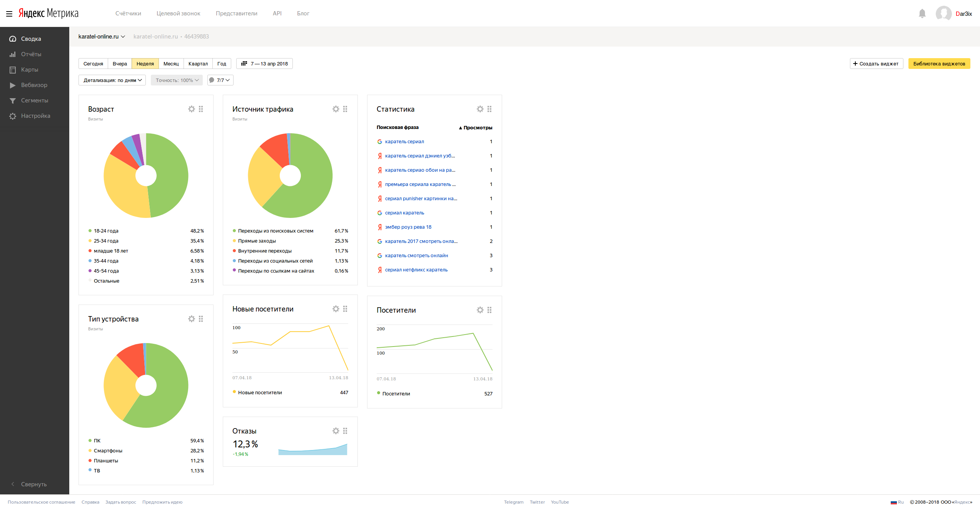Open settings gear of Статистика widget
The width and height of the screenshot is (980, 509).
pos(480,109)
